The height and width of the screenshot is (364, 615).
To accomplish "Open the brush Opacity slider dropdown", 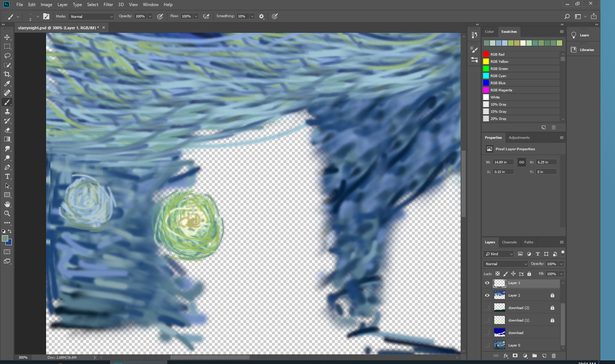I will (x=150, y=16).
